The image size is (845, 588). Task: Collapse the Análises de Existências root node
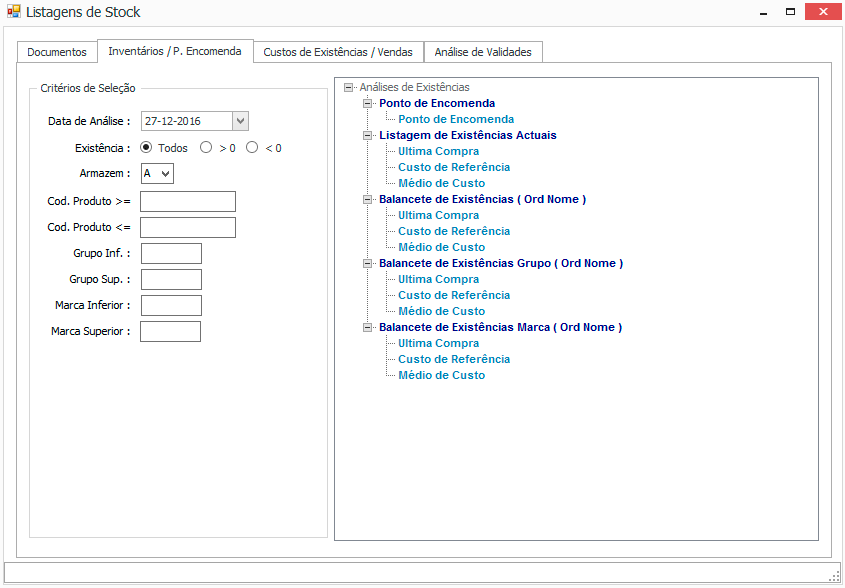point(348,87)
